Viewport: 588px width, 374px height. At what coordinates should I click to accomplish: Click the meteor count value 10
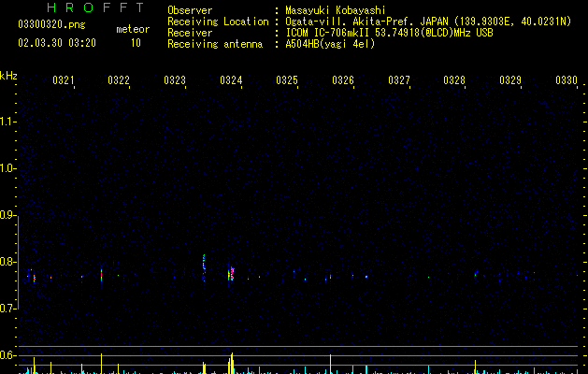[x=136, y=43]
